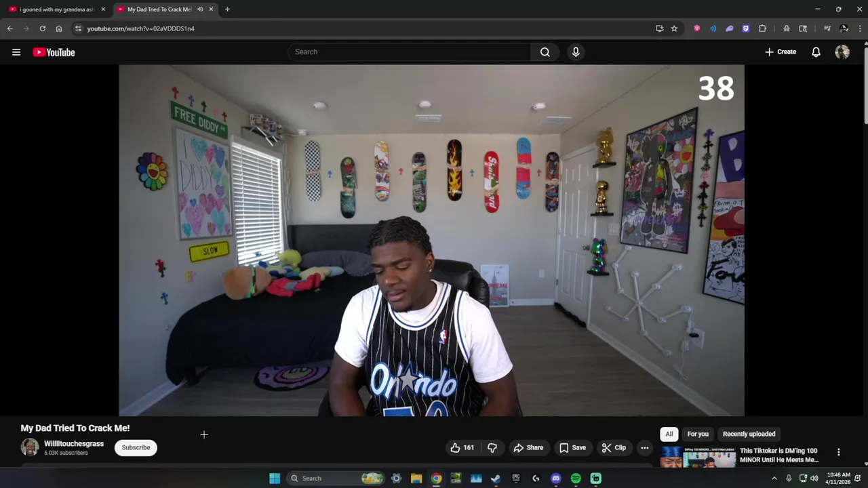
Task: Open the Twitch purple extension icon
Action: pos(746,28)
